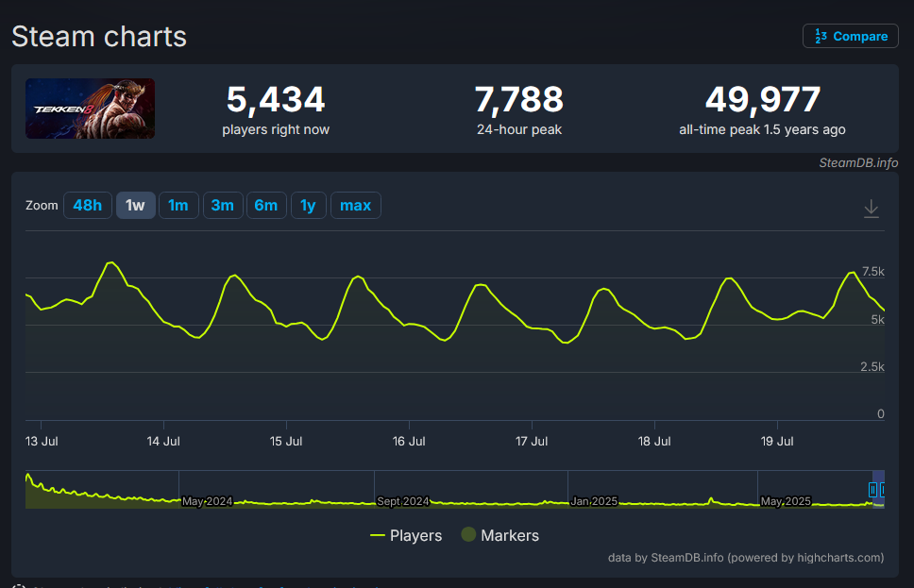Image resolution: width=914 pixels, height=588 pixels.
Task: Click the 5k y-axis label
Action: coord(878,319)
